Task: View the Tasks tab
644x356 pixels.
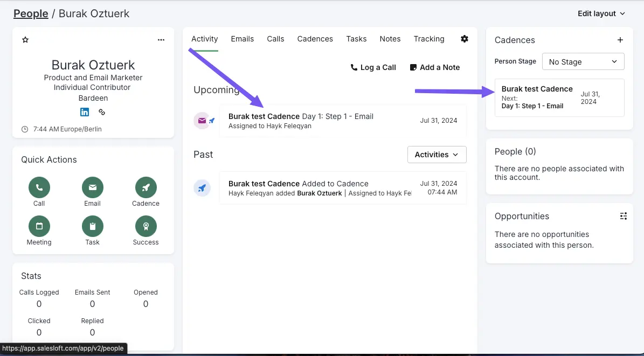Action: (356, 39)
